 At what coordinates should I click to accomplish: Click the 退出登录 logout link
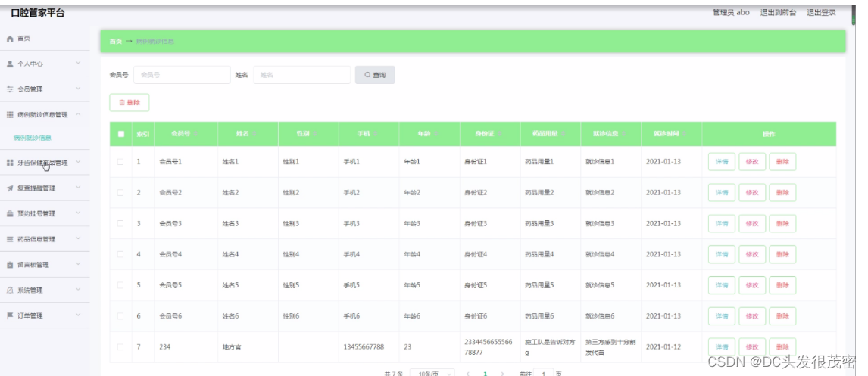821,13
